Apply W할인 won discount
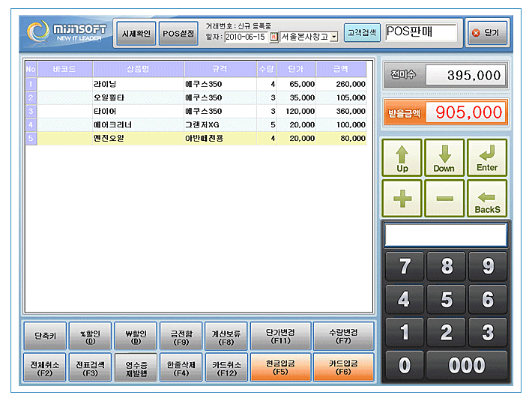532x401 pixels. point(136,336)
